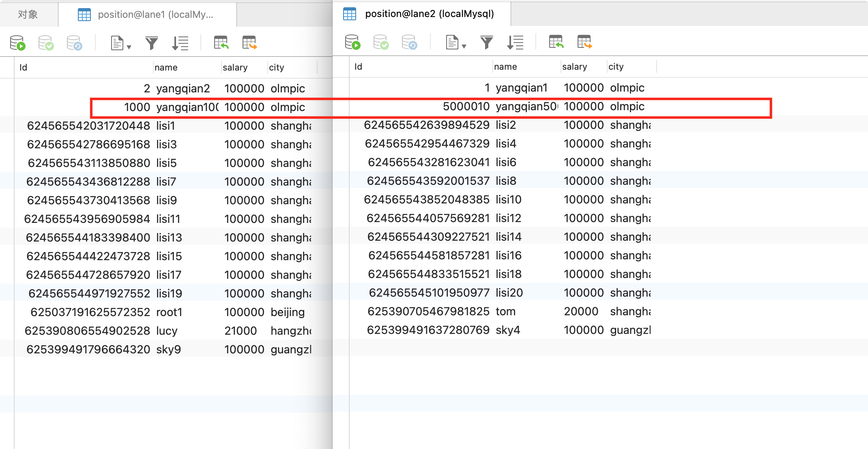Click export table icon in lane2 toolbar
The height and width of the screenshot is (449, 868).
coord(584,42)
